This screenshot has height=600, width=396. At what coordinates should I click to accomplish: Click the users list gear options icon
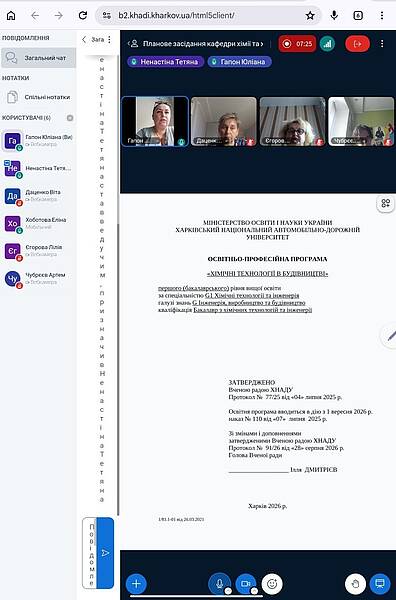pyautogui.click(x=70, y=118)
